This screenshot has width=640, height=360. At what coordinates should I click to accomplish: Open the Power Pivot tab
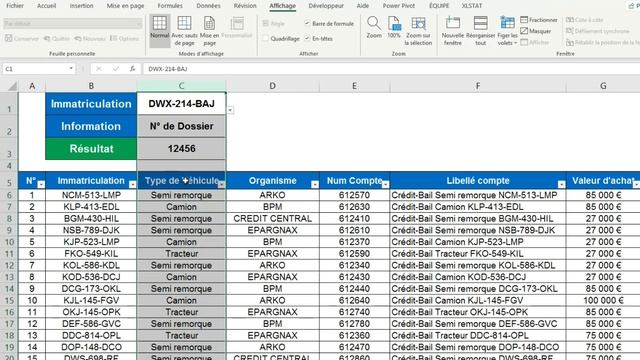point(398,6)
